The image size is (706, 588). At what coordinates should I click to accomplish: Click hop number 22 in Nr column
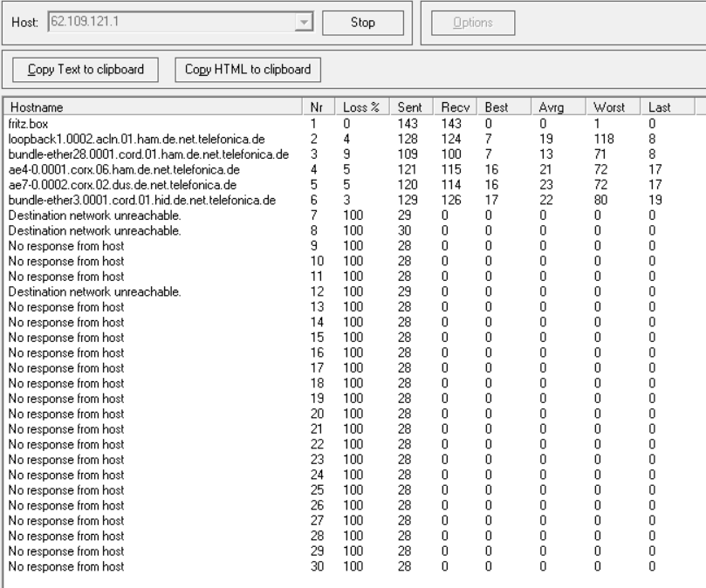317,444
